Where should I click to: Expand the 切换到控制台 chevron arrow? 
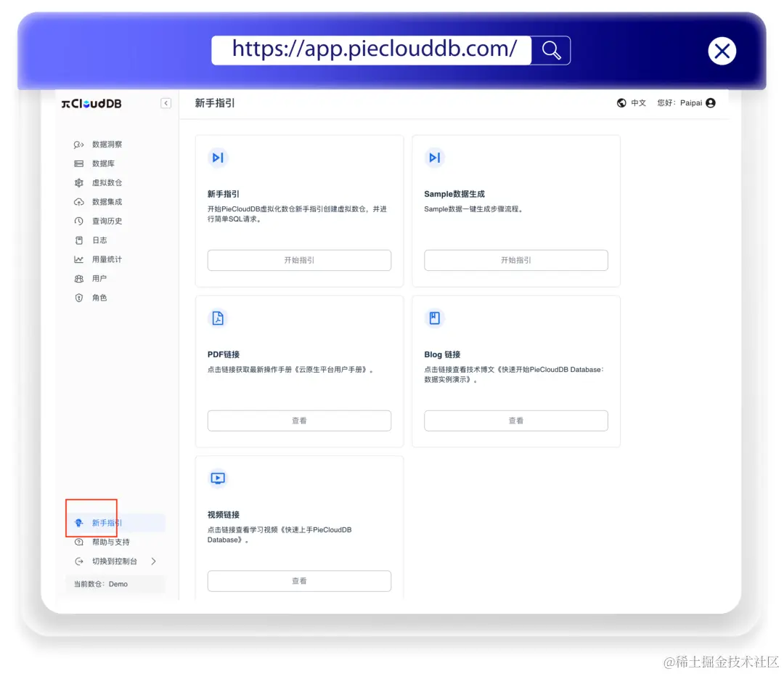(x=153, y=561)
